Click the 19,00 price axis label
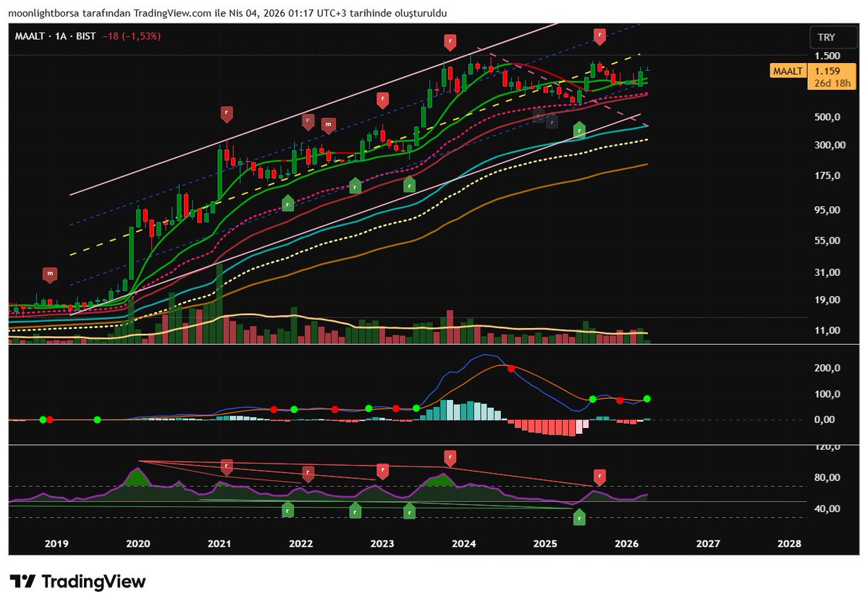868x607 pixels. click(x=827, y=300)
